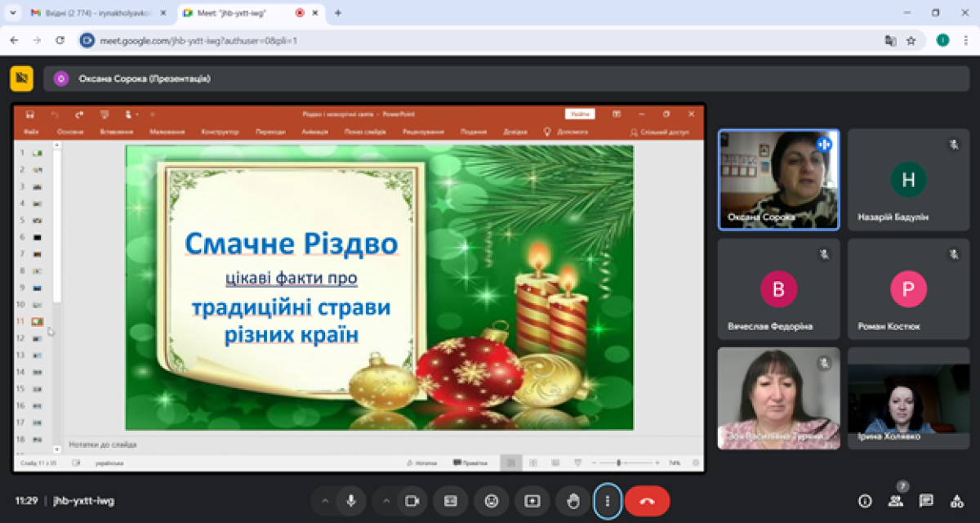Screen dimensions: 980x523
Task: Expand video settings arrow beside camera
Action: [386, 501]
